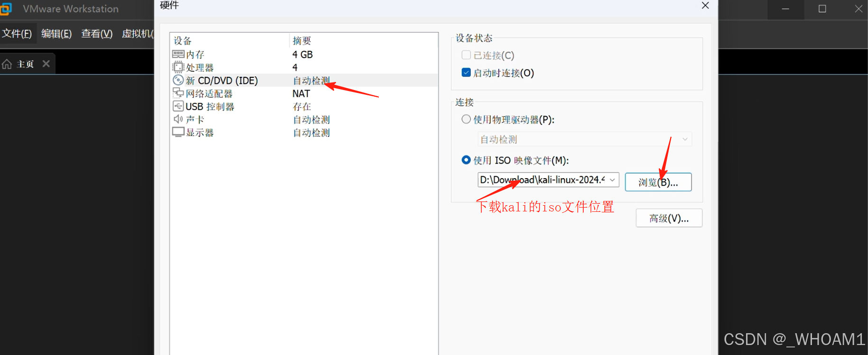Click the 浏览(B)... browse button
Screen dimensions: 868x355
click(658, 182)
